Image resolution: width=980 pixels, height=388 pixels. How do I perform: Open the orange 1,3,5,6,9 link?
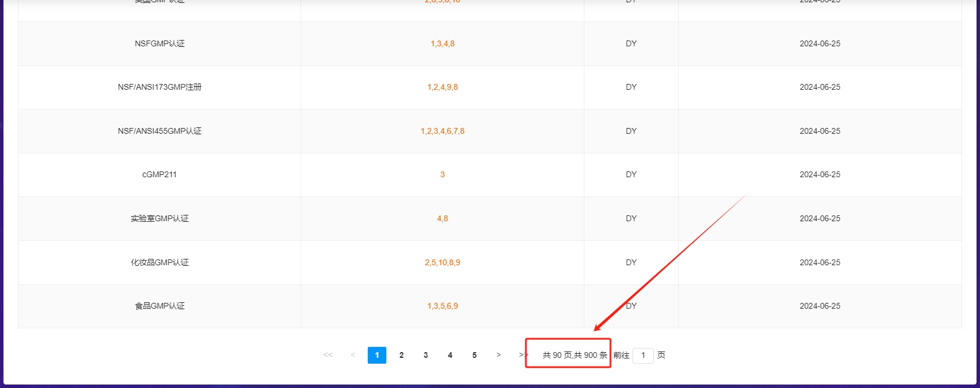click(x=443, y=306)
